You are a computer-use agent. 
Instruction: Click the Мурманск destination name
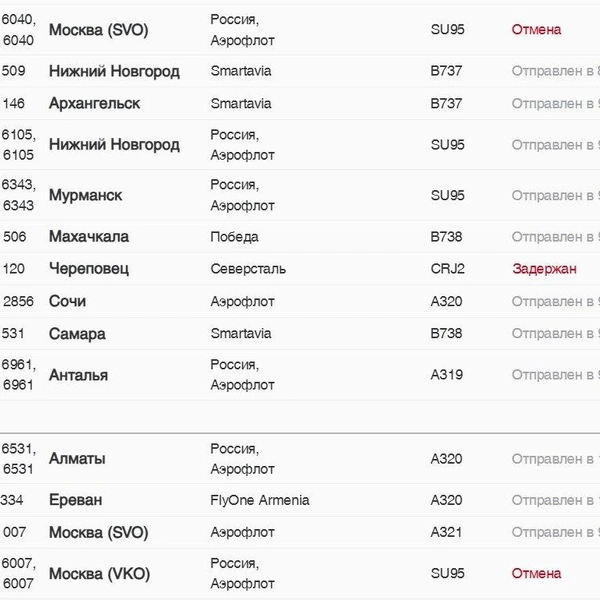coord(85,195)
